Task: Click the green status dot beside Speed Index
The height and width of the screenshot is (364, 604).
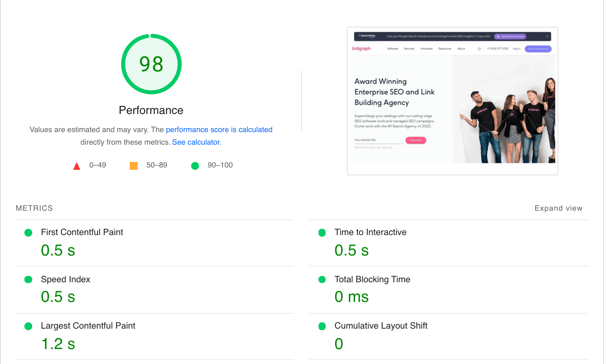Action: point(28,279)
